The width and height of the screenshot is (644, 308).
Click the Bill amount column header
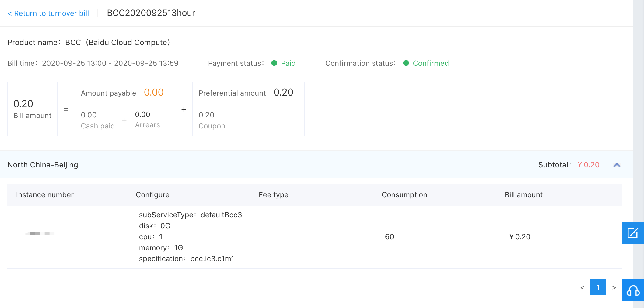[x=523, y=195]
